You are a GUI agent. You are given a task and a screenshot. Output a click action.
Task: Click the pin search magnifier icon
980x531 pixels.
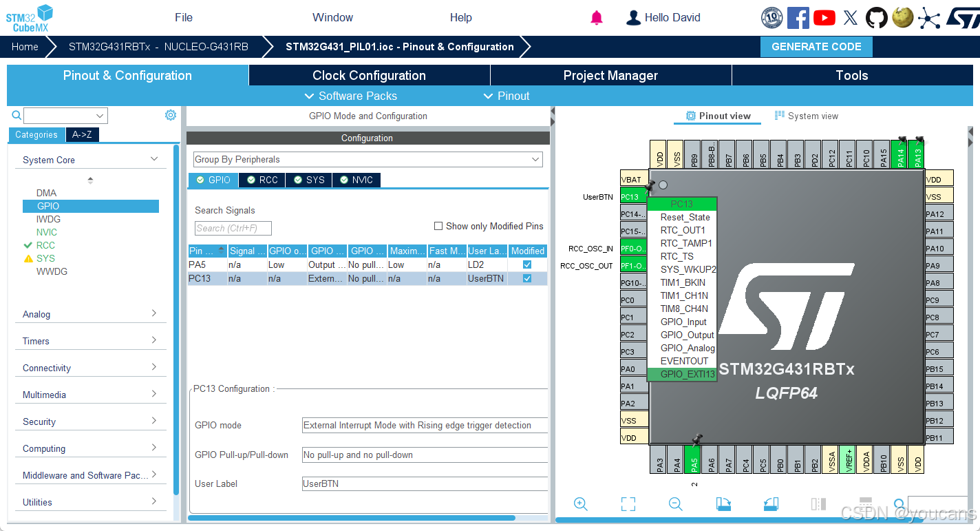(899, 504)
